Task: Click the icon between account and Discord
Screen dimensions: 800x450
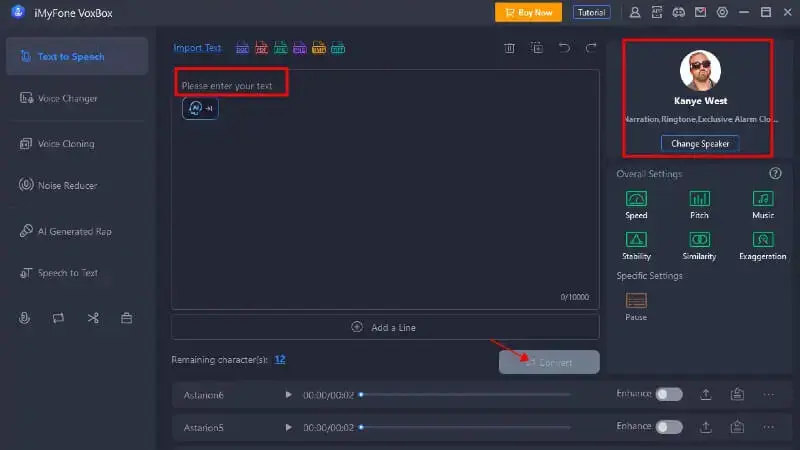Action: tap(657, 12)
